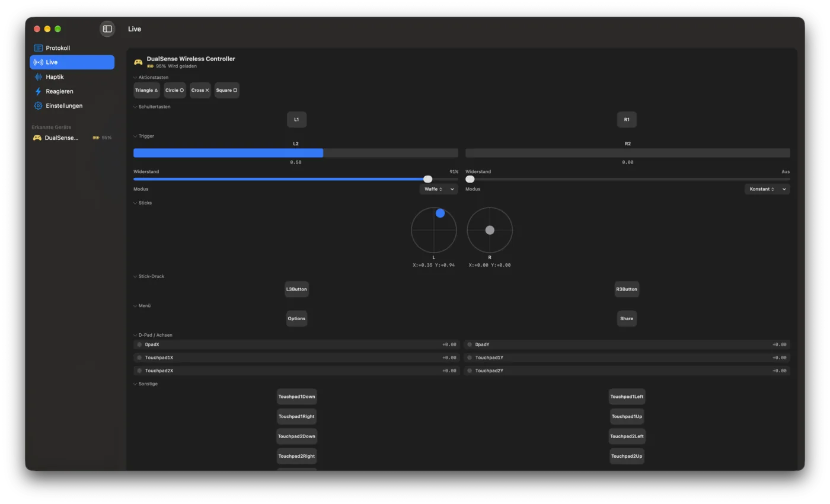Open the Reagieren section

[x=72, y=91]
